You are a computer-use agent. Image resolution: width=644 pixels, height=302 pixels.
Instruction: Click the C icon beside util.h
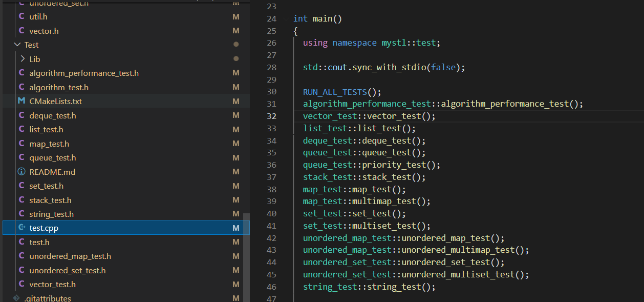pyautogui.click(x=22, y=16)
